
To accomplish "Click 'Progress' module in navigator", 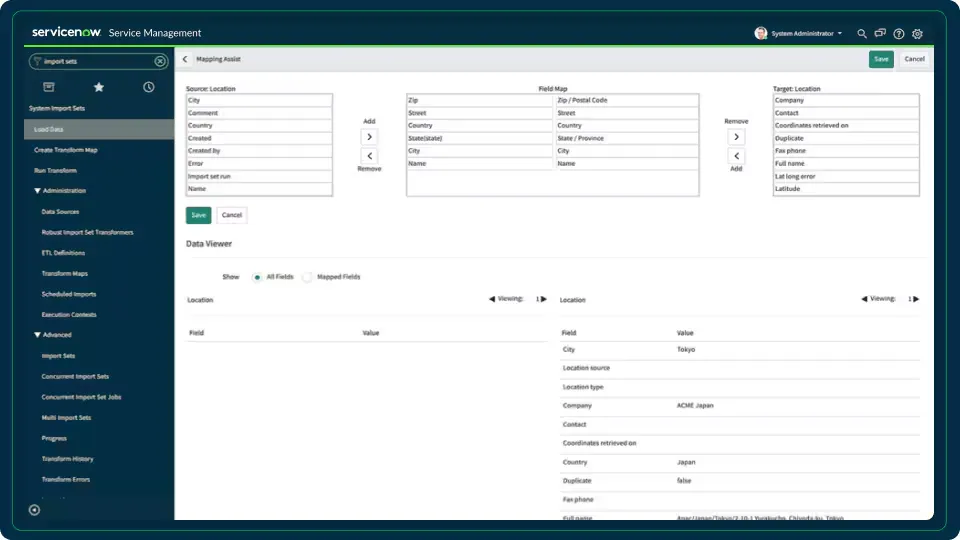I will 54,438.
